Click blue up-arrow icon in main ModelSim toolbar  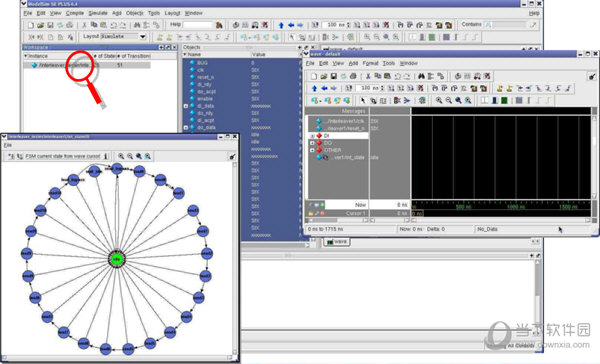(x=281, y=25)
